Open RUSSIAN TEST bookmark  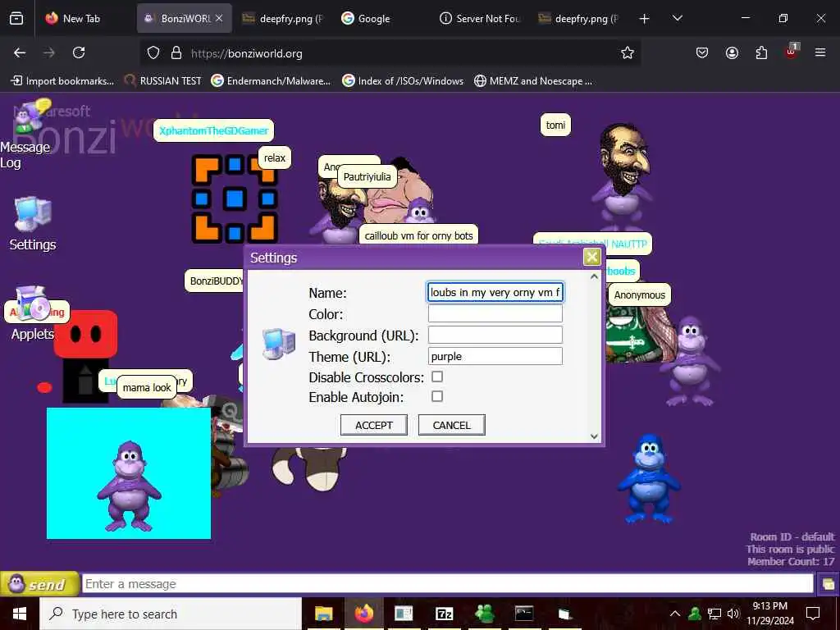163,81
